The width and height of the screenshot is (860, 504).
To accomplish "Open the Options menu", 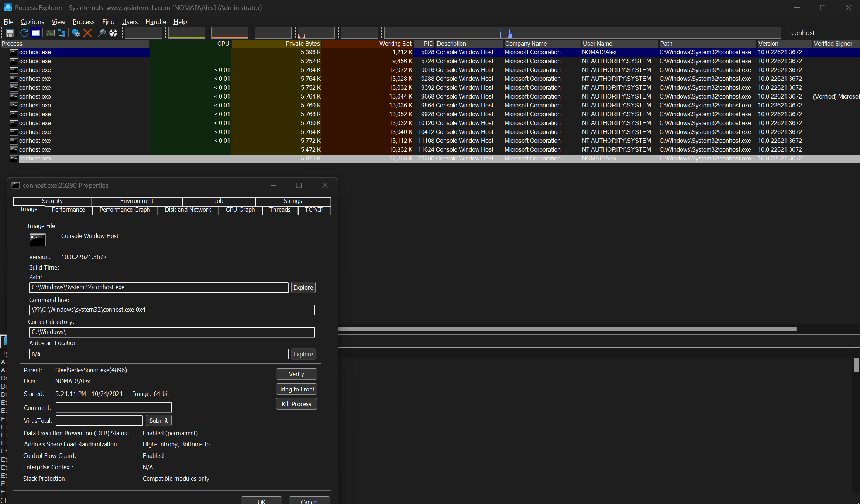I will (32, 22).
